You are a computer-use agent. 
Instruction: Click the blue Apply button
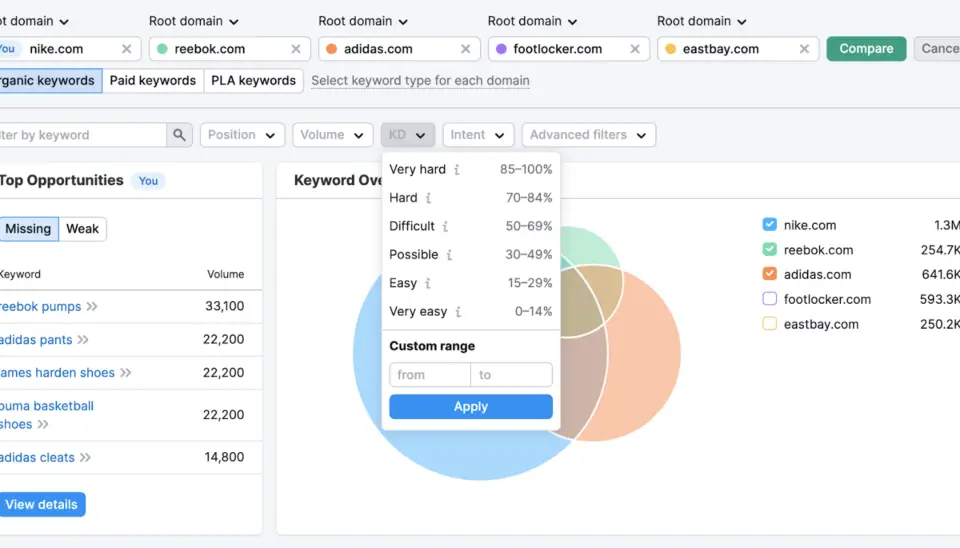(471, 407)
